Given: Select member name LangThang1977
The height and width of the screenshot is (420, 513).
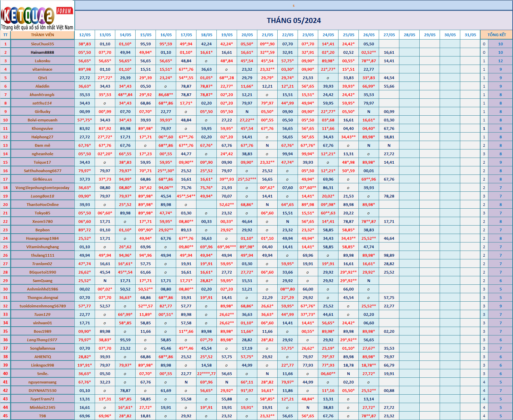Looking at the screenshot, I should [x=43, y=340].
